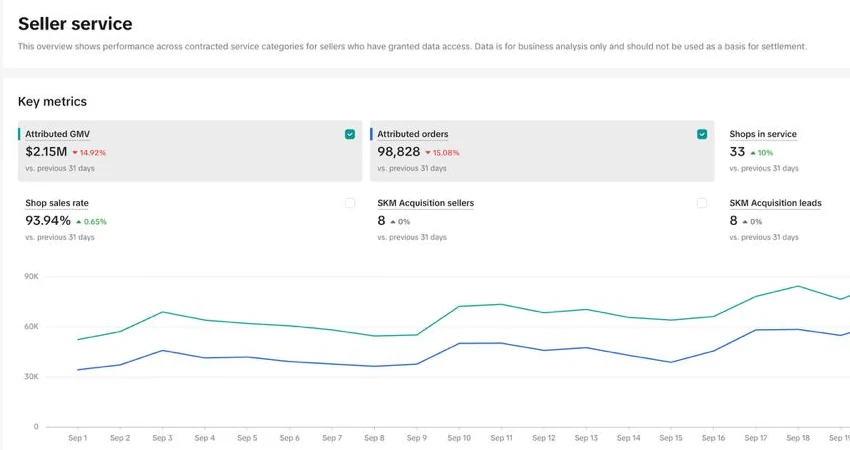The height and width of the screenshot is (450, 850).
Task: Select the 33 shops in service value
Action: click(737, 152)
